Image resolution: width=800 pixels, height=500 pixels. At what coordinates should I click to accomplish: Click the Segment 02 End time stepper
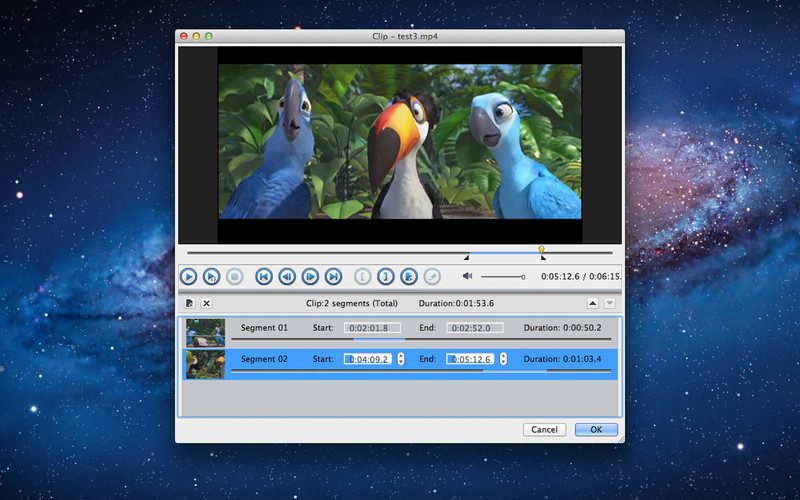(504, 359)
